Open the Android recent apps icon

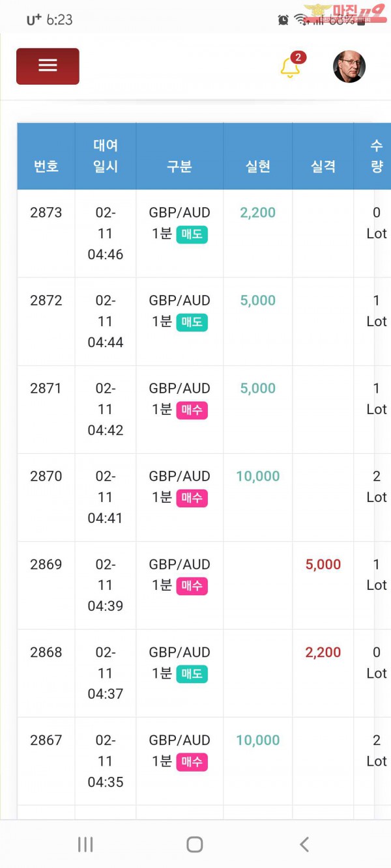coord(85,845)
